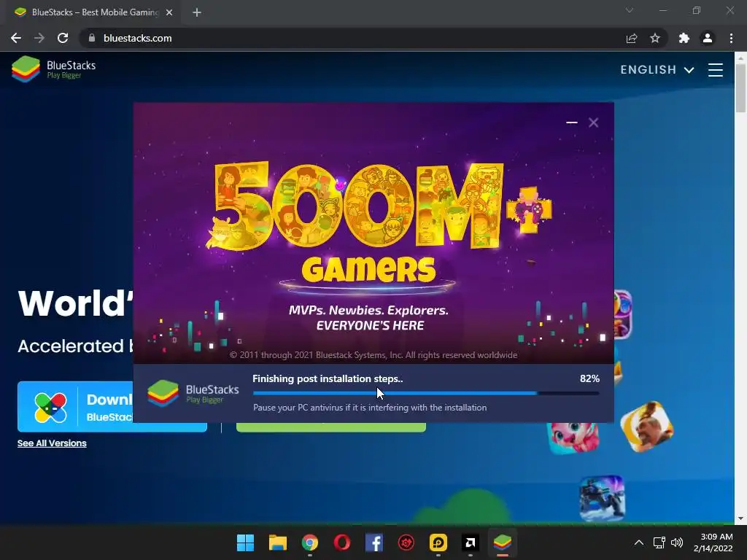Launch Opera from the taskbar
747x560 pixels.
pyautogui.click(x=342, y=542)
